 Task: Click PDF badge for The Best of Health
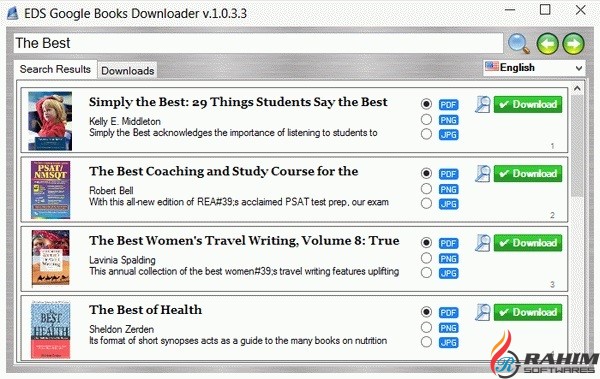(x=448, y=312)
